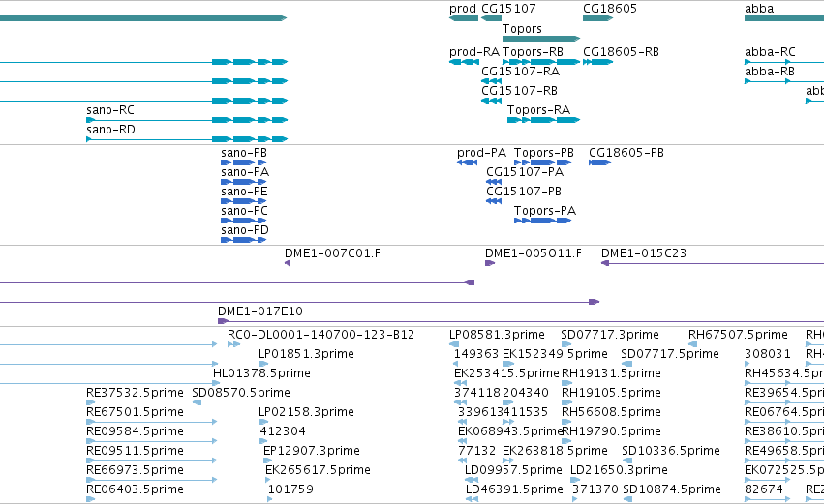The image size is (824, 504).
Task: Select the Topors-PA protein label
Action: click(545, 212)
